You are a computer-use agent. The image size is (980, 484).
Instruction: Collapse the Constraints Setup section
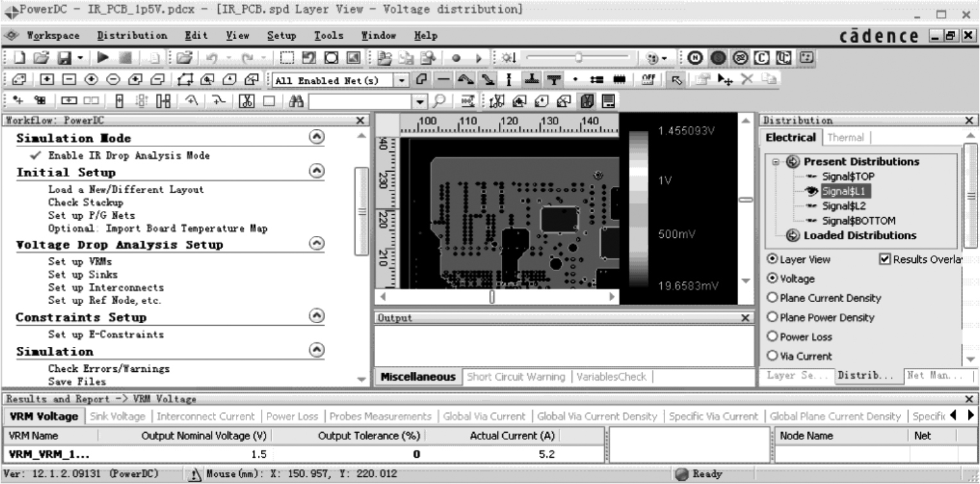click(316, 317)
